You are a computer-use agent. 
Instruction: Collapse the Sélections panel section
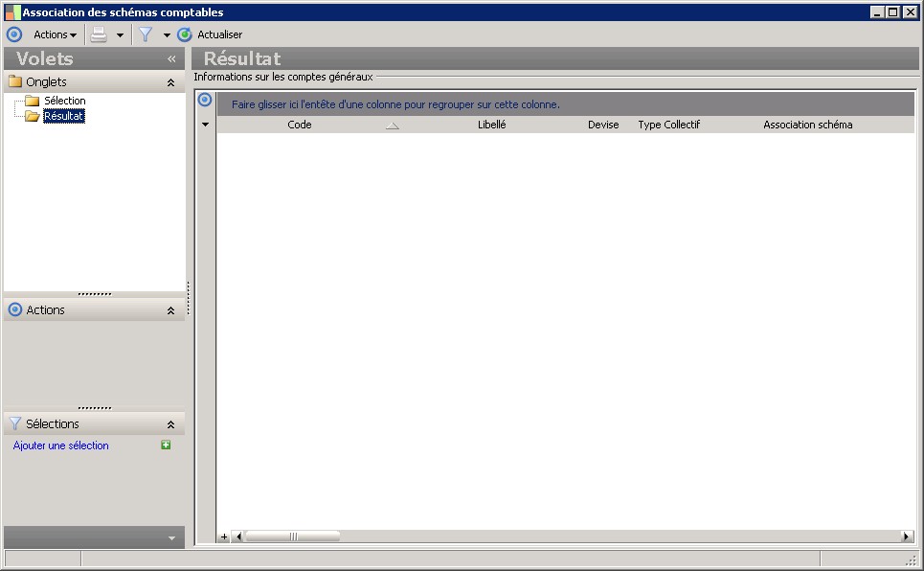170,424
